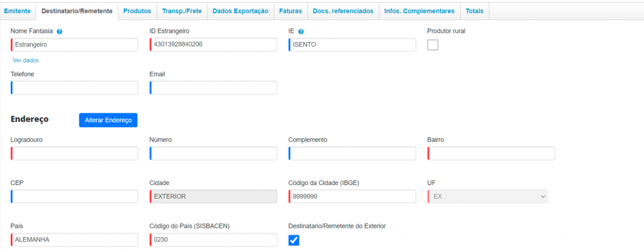Image resolution: width=644 pixels, height=251 pixels.
Task: View the Totais tab
Action: coord(474,11)
